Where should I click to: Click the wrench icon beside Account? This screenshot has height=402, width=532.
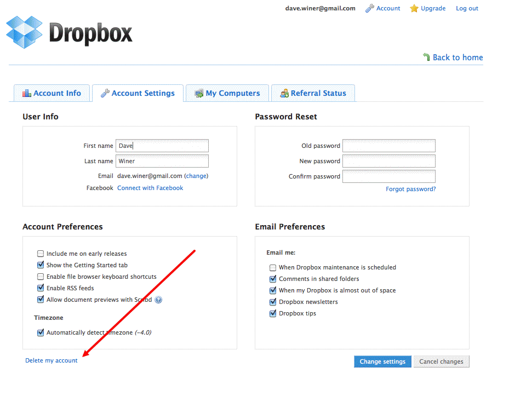(x=369, y=8)
